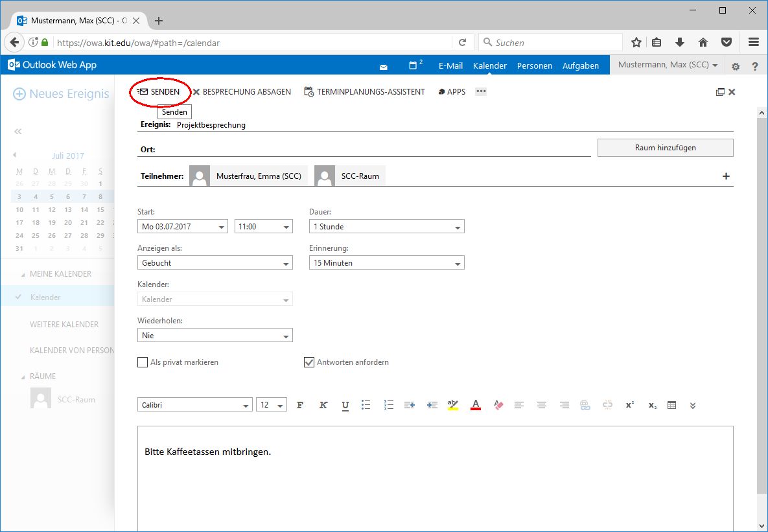Screen dimensions: 768x532
Task: Open the Outlook settings gear
Action: click(736, 66)
